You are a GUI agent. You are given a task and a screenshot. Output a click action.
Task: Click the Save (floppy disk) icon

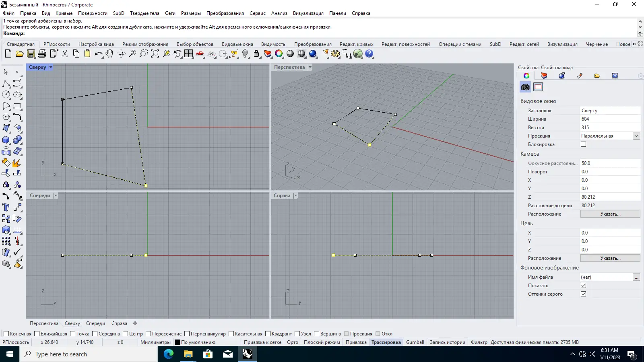pyautogui.click(x=31, y=53)
